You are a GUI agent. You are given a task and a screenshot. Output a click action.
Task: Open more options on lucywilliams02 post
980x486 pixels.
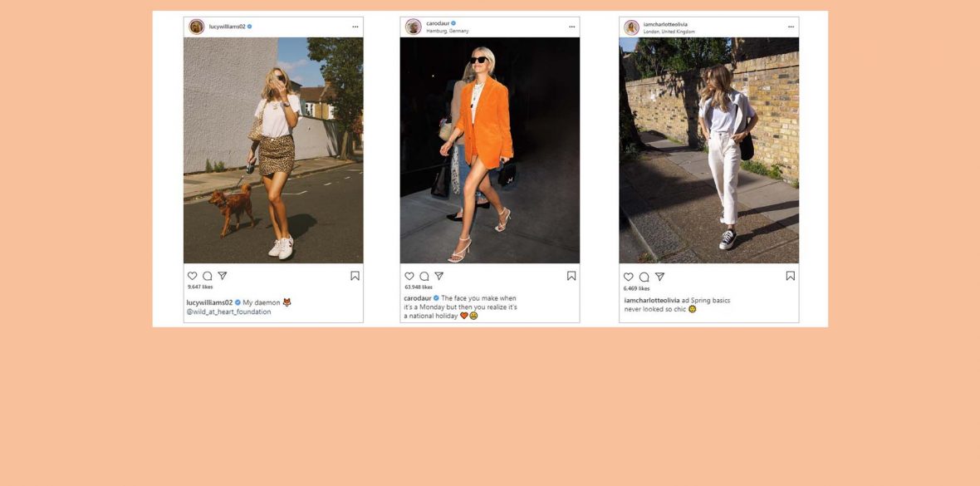coord(355,27)
